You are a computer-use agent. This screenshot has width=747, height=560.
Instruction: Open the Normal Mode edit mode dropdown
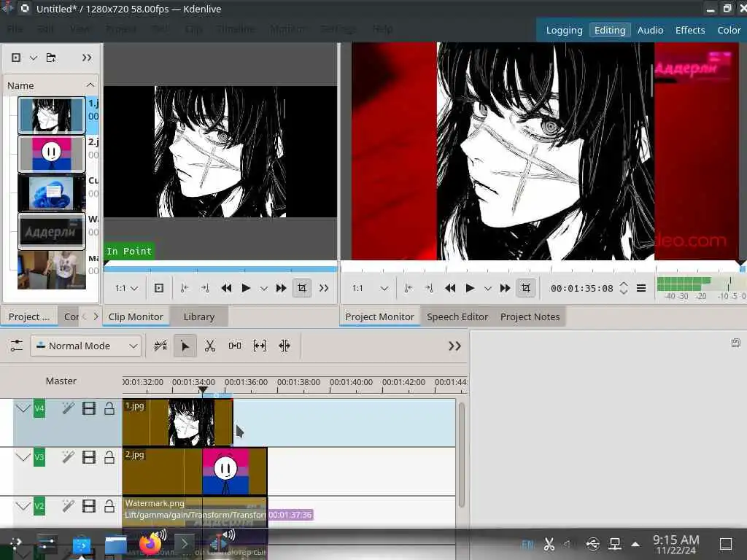86,346
